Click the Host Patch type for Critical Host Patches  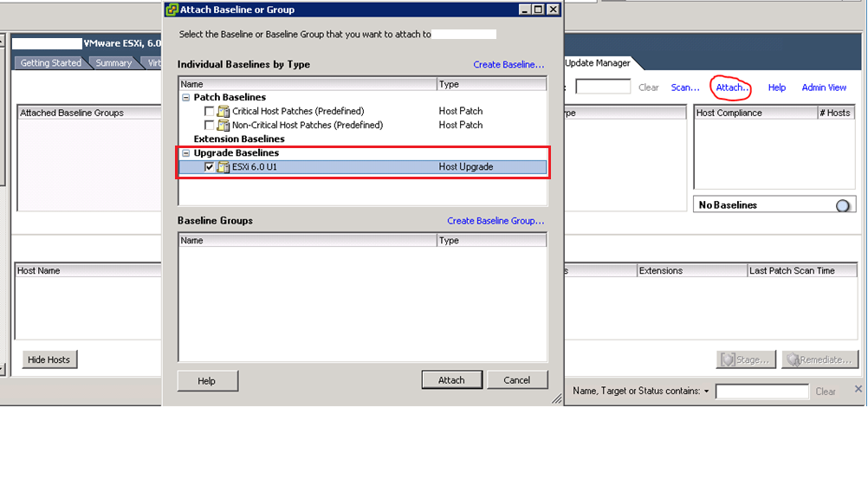461,112
